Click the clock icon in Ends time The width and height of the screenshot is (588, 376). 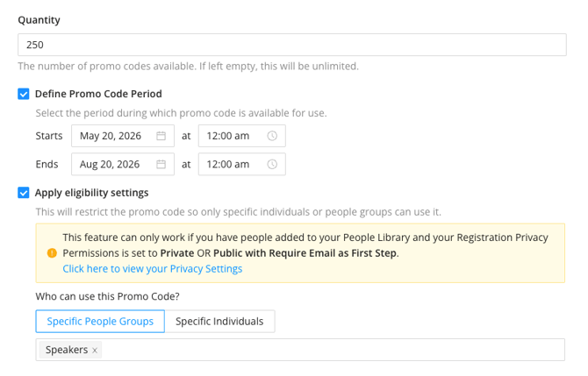click(x=272, y=164)
